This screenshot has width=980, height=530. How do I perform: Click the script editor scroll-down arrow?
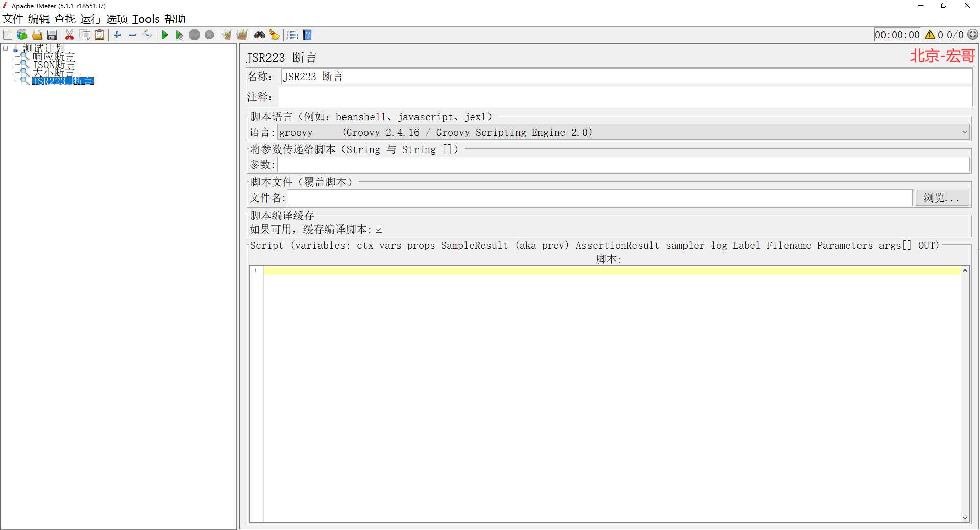(965, 518)
